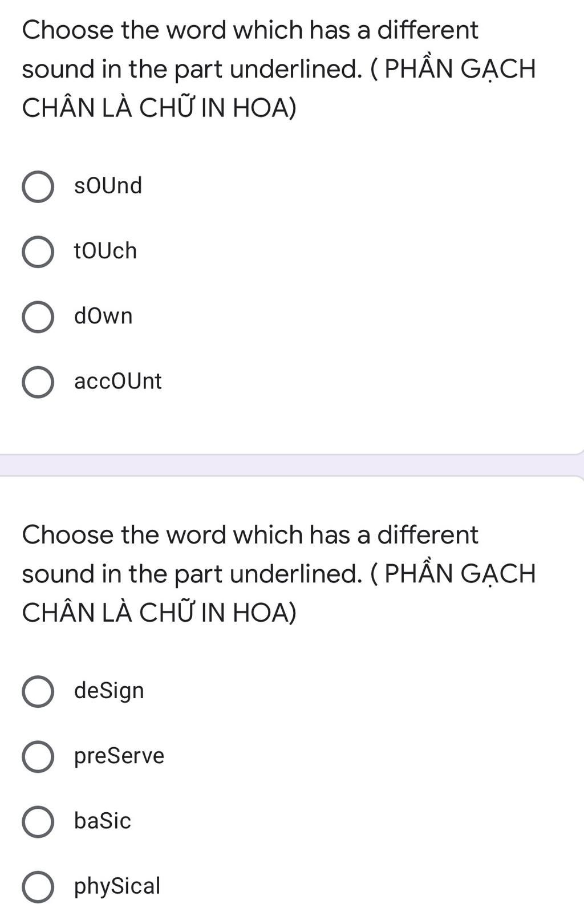Mark the dOwn radio option

click(38, 317)
